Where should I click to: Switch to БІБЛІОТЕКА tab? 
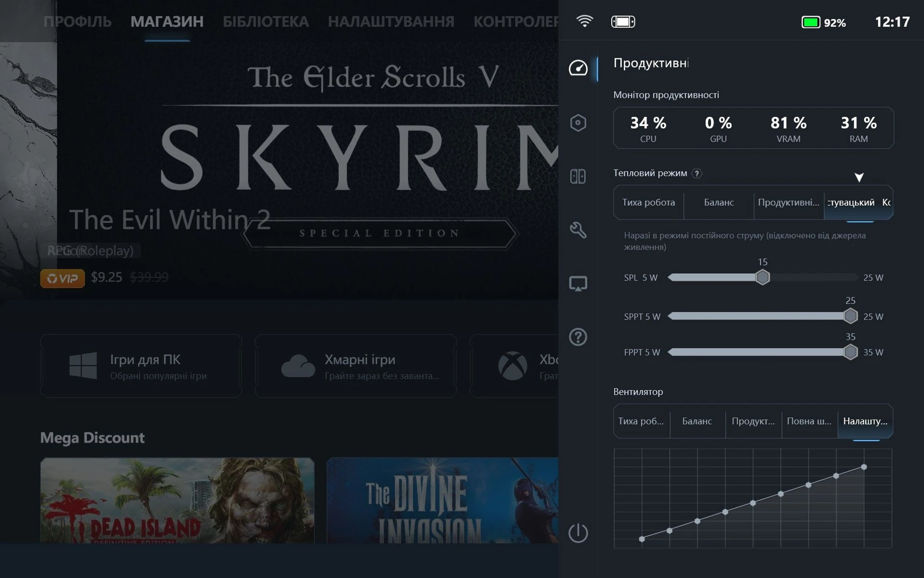[266, 22]
